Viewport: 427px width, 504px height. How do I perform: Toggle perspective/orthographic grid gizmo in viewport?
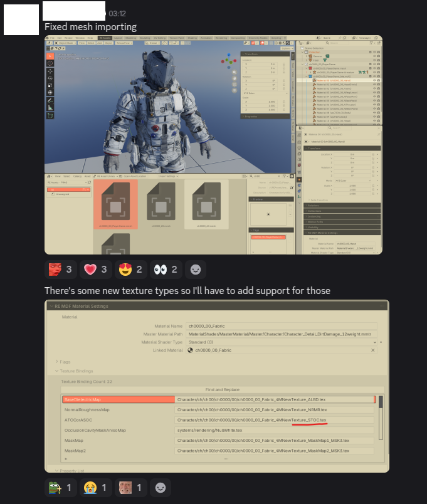pyautogui.click(x=235, y=90)
